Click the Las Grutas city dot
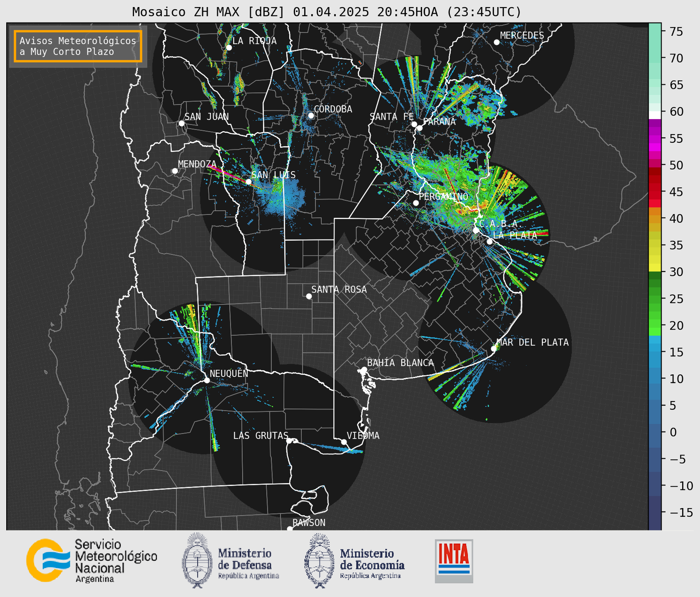This screenshot has width=700, height=597. point(289,441)
